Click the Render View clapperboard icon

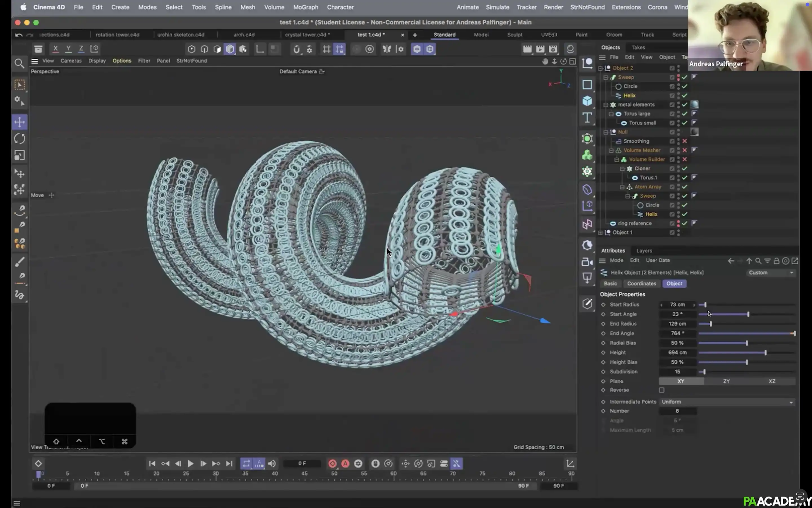[527, 49]
